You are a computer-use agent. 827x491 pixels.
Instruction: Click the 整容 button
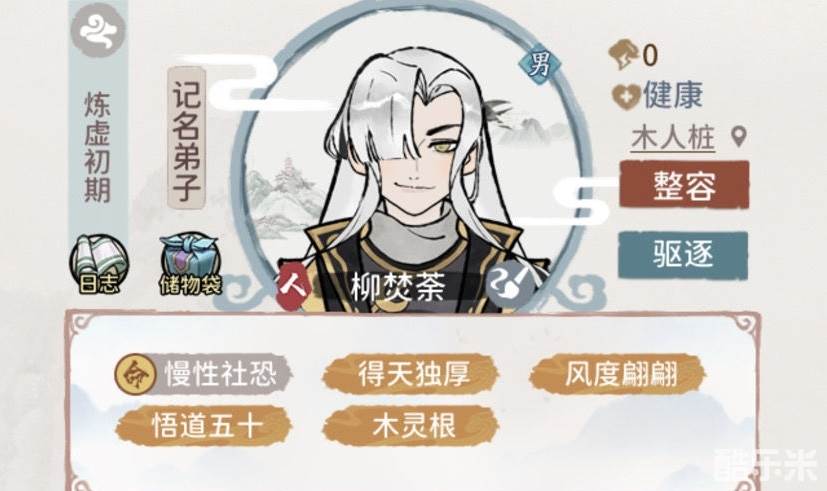tap(684, 185)
